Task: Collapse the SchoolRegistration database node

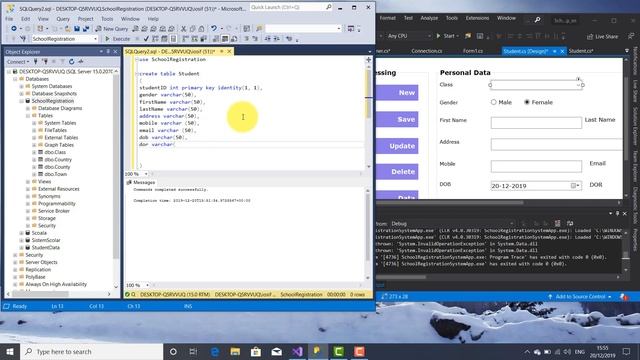Action: point(22,101)
